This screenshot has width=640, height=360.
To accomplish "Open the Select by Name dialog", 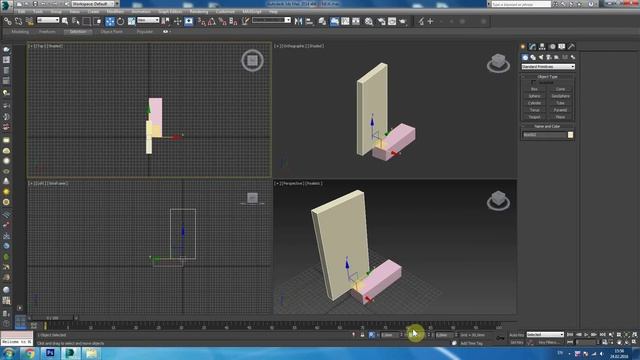I will coord(76,21).
